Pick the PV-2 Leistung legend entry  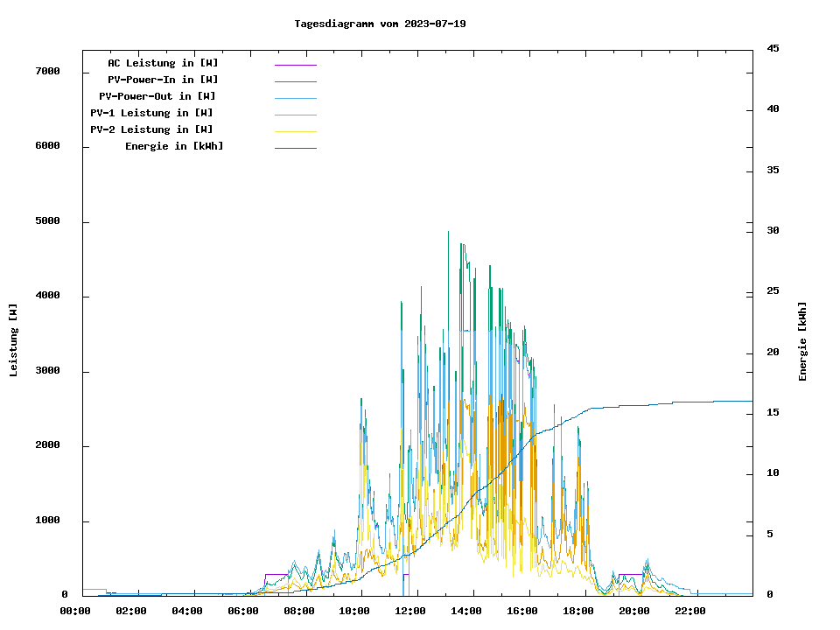click(x=152, y=129)
